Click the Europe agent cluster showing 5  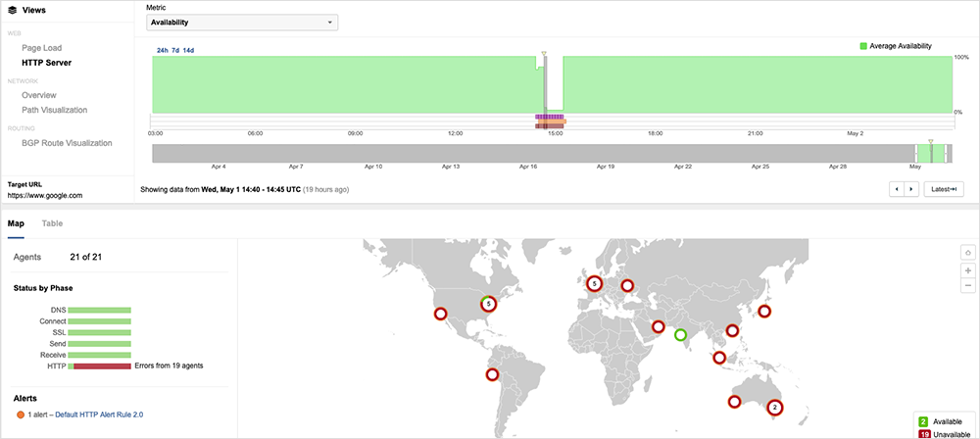tap(593, 283)
